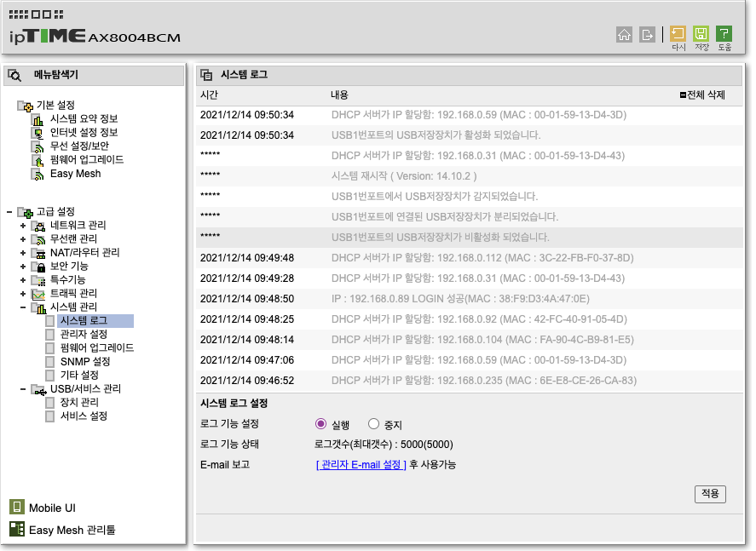Click the logout icon beside home
The height and width of the screenshot is (551, 756).
pyautogui.click(x=647, y=34)
